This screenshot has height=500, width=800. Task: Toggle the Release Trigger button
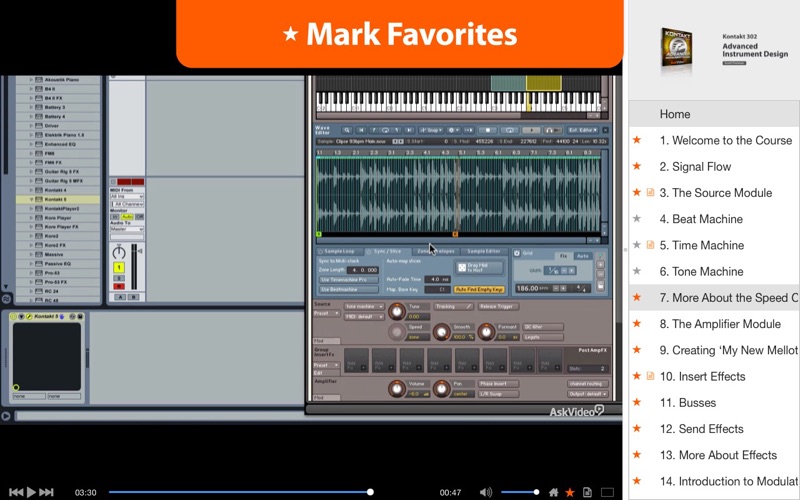pyautogui.click(x=498, y=307)
